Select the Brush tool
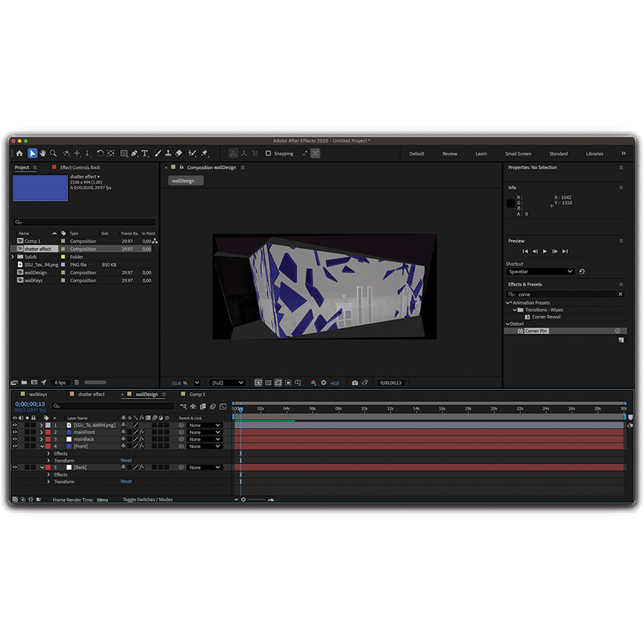 tap(156, 153)
